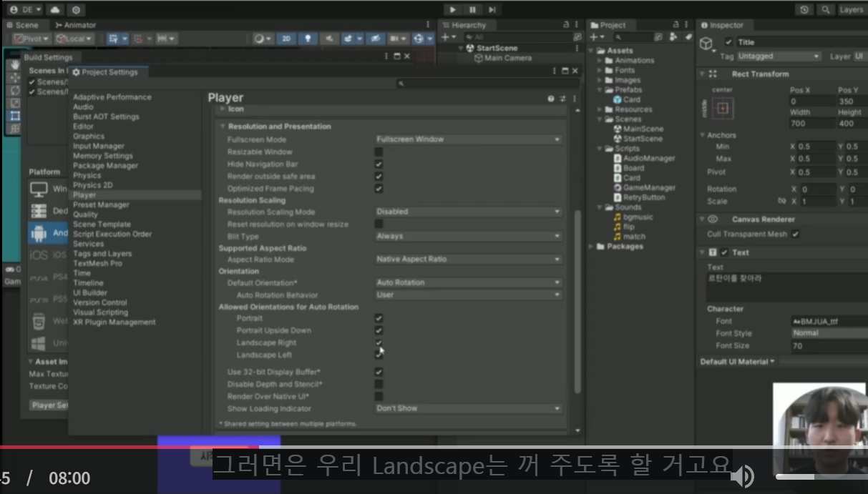Open the Layers dropdown at top right
This screenshot has width=868, height=494.
(x=852, y=9)
